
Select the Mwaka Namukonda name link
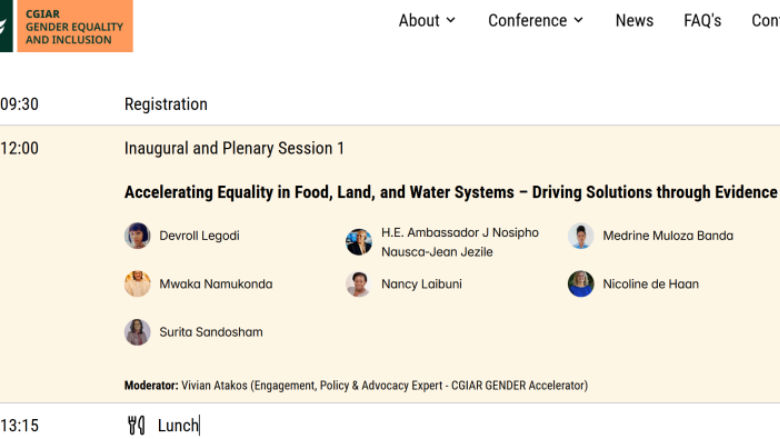pos(215,284)
